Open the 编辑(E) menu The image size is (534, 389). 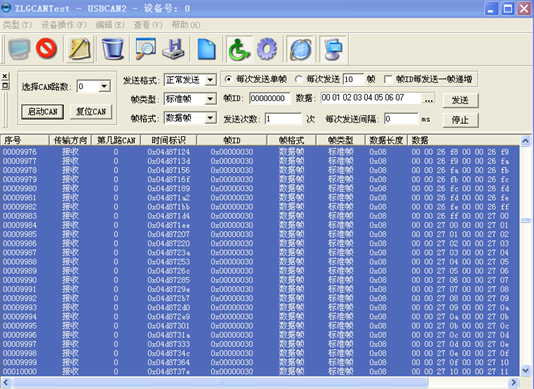click(x=110, y=25)
